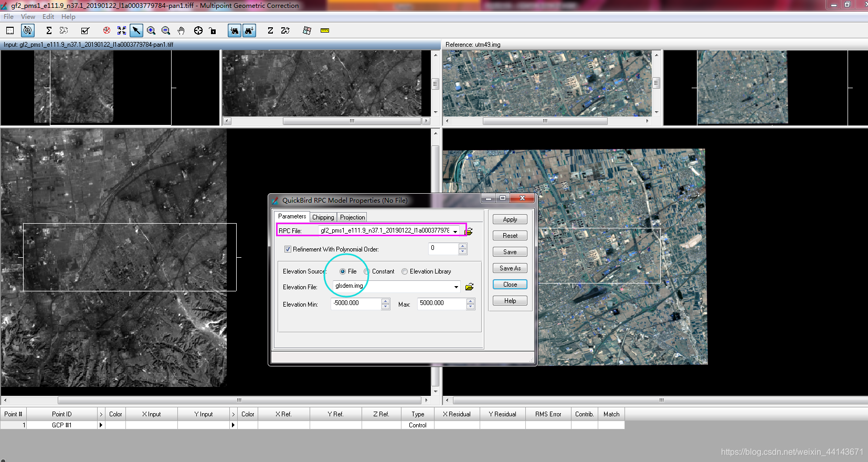Switch to the Chipping tab
This screenshot has height=462, width=868.
tap(323, 217)
